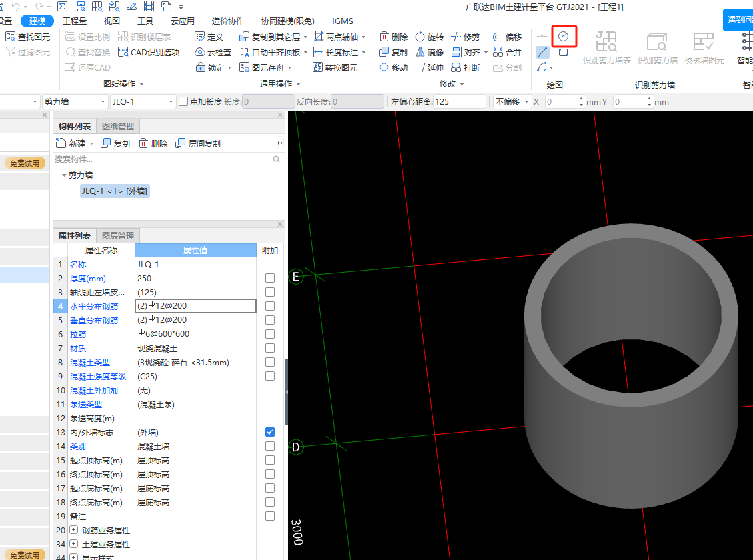The width and height of the screenshot is (753, 560).
Task: Run the 云检查 cloud check
Action: (213, 52)
